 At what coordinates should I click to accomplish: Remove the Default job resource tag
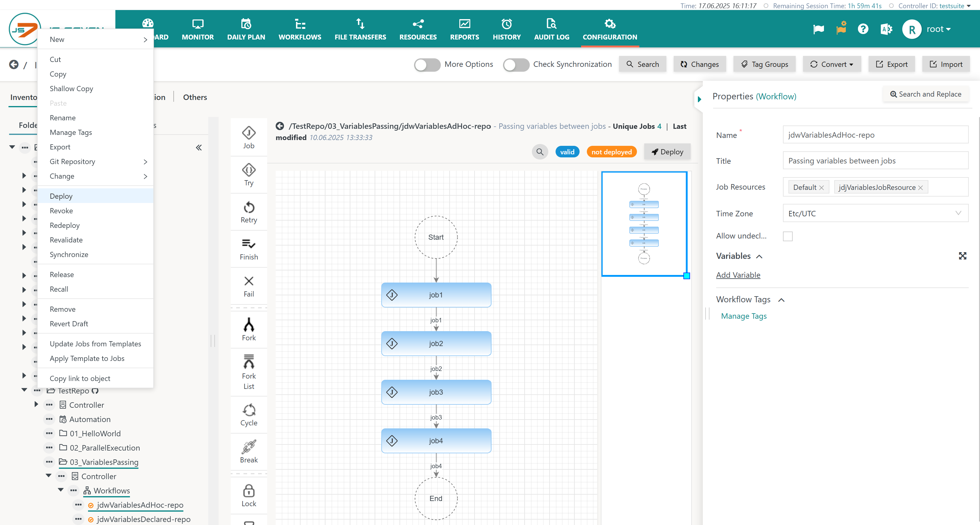click(x=821, y=187)
